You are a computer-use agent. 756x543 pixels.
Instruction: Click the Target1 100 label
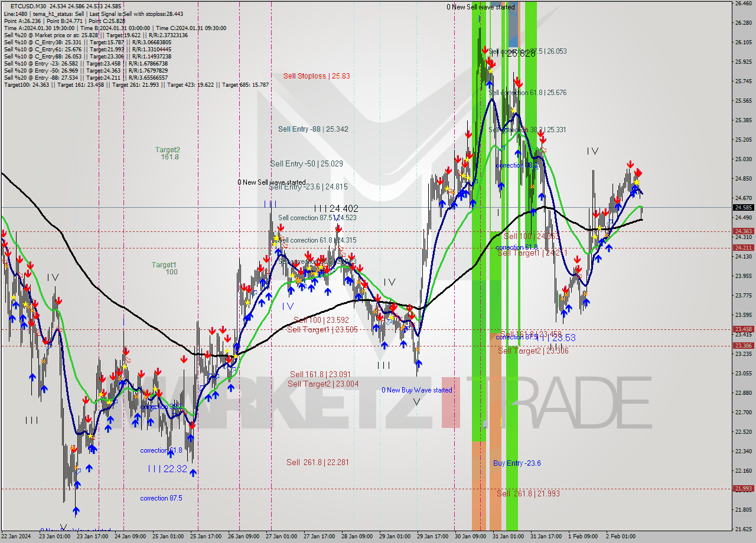(x=164, y=269)
